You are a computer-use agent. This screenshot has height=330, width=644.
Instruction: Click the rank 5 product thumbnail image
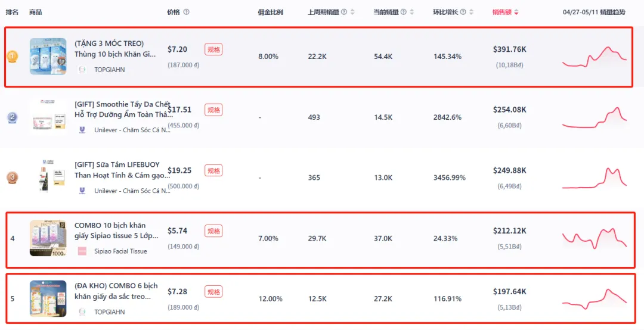pyautogui.click(x=48, y=298)
